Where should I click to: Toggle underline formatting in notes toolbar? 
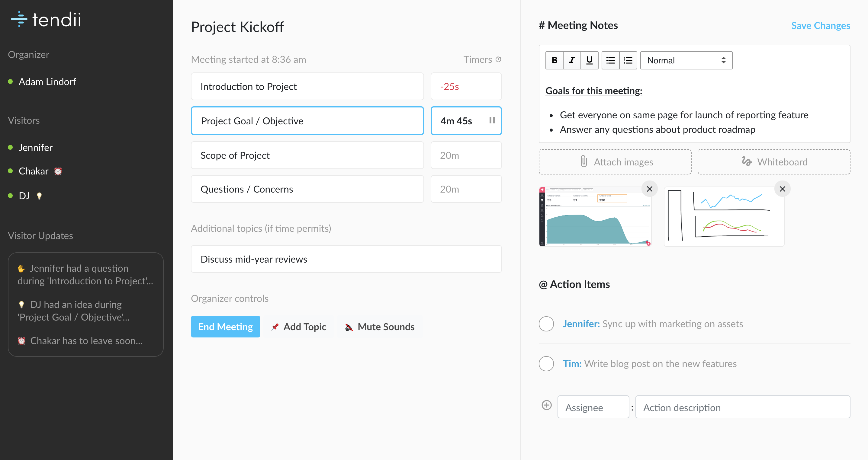[x=589, y=60]
